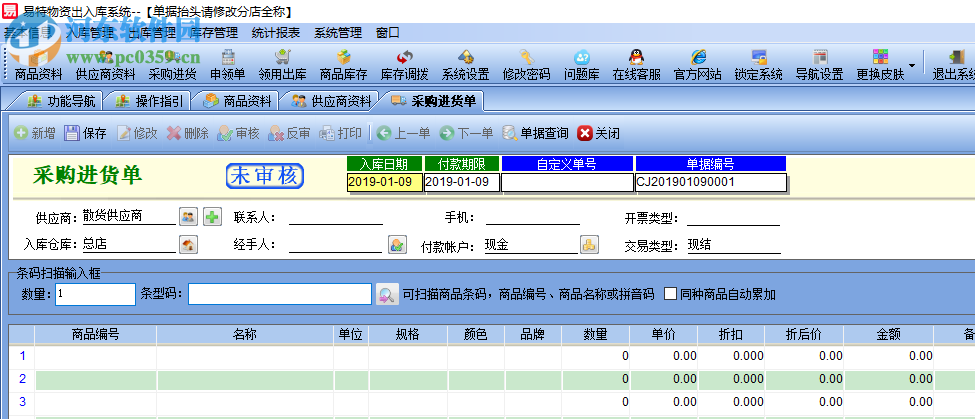The width and height of the screenshot is (975, 419).
Task: Select 采购进货单 tab
Action: tap(433, 101)
